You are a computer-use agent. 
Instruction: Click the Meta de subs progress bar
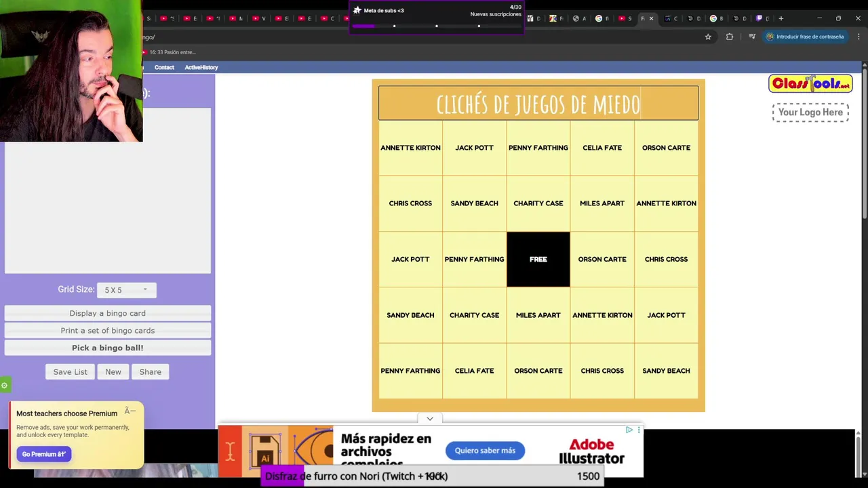coord(436,26)
